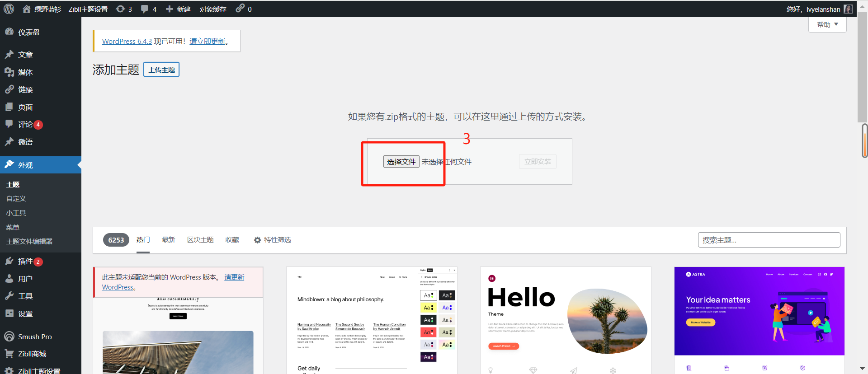Visit site via home icon 绿野蓝杉

pyautogui.click(x=42, y=9)
